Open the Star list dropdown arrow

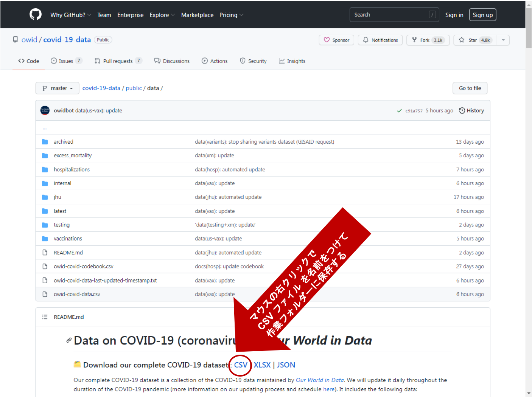503,40
